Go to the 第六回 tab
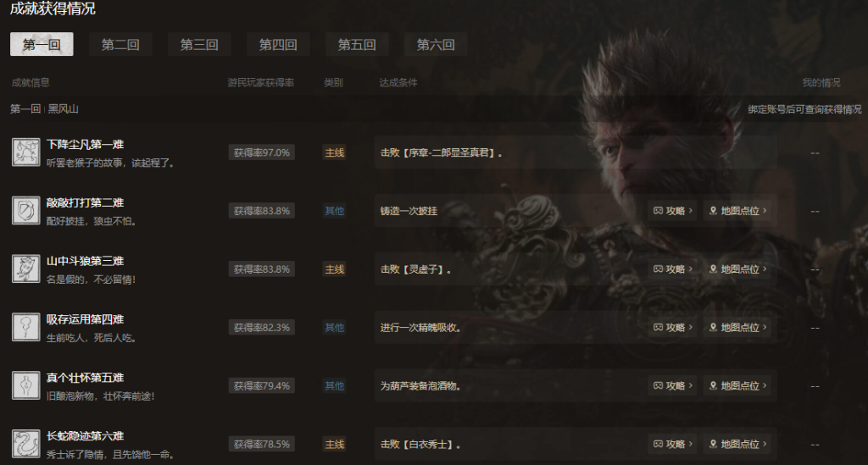The image size is (868, 465). point(436,44)
